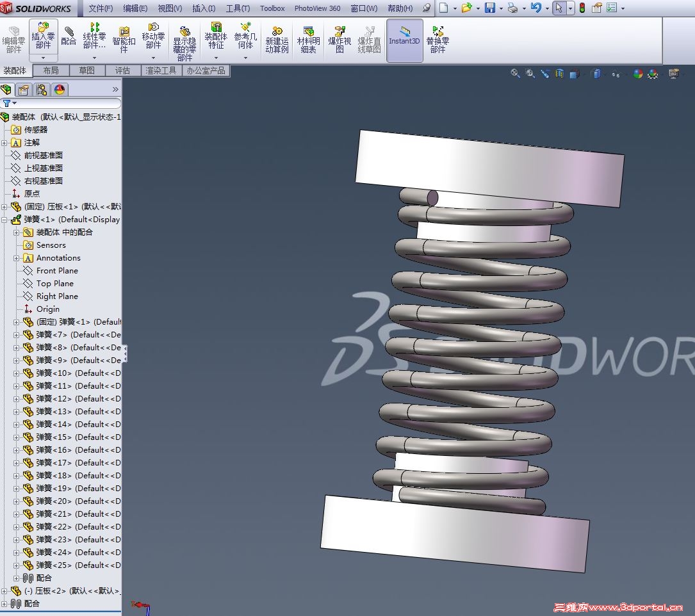695x616 pixels.
Task: Click 显示隐藏的零部件 show hidden components
Action: 184,44
